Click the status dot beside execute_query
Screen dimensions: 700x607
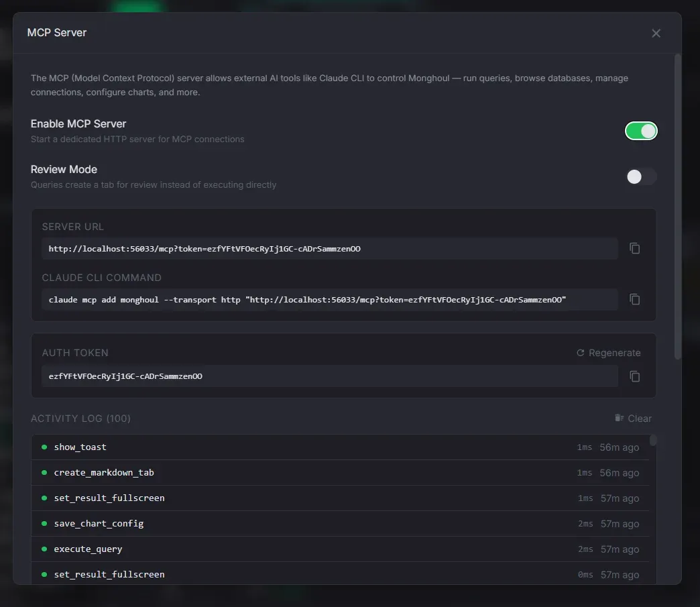click(x=44, y=549)
